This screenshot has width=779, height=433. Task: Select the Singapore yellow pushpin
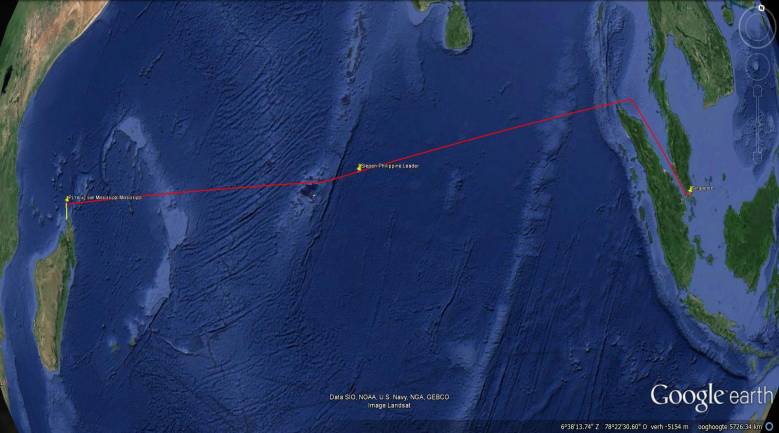point(691,189)
